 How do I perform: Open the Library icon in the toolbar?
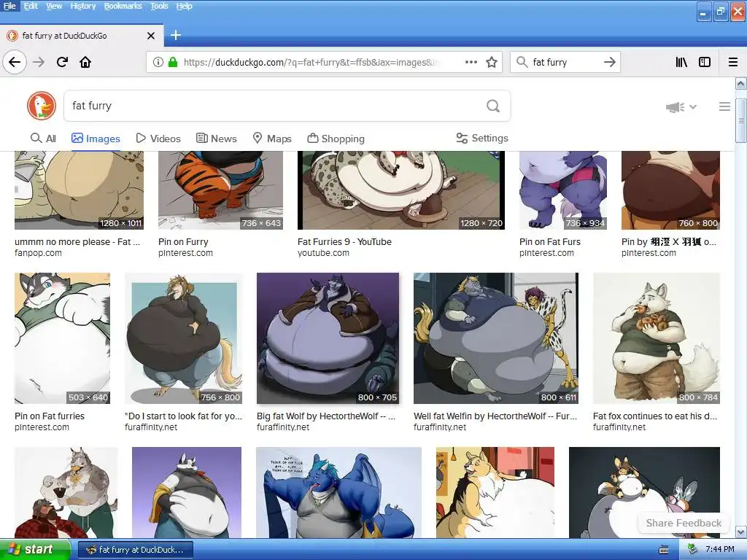tap(681, 62)
